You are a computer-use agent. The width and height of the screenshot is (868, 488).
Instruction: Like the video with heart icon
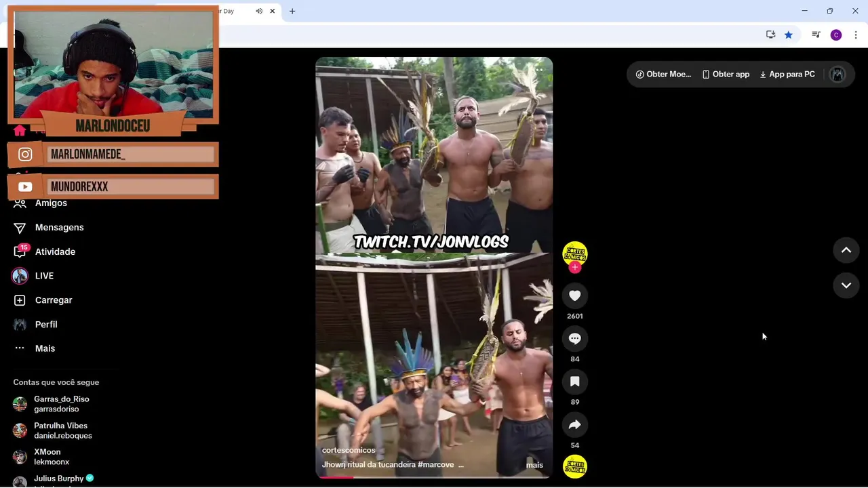pyautogui.click(x=574, y=296)
